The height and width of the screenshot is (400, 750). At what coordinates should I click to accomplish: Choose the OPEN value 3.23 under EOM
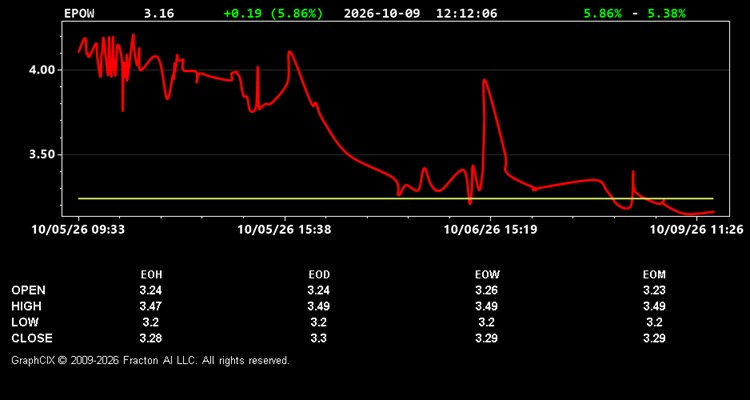[654, 290]
